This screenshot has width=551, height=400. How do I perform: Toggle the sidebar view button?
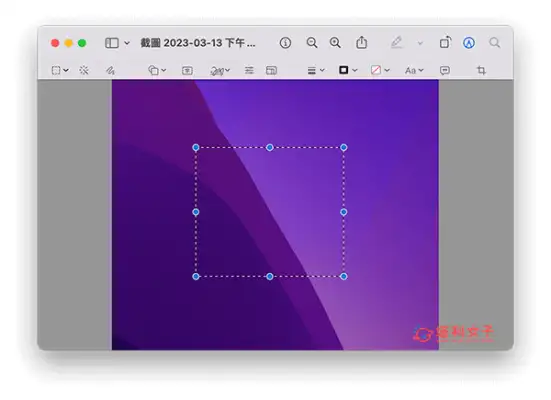click(x=112, y=43)
